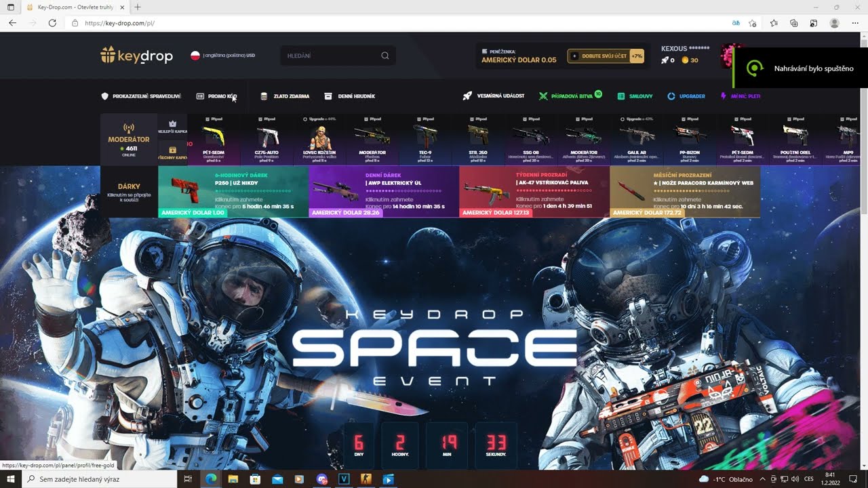
Task: Open the CS:GO taskbar icon
Action: (366, 479)
